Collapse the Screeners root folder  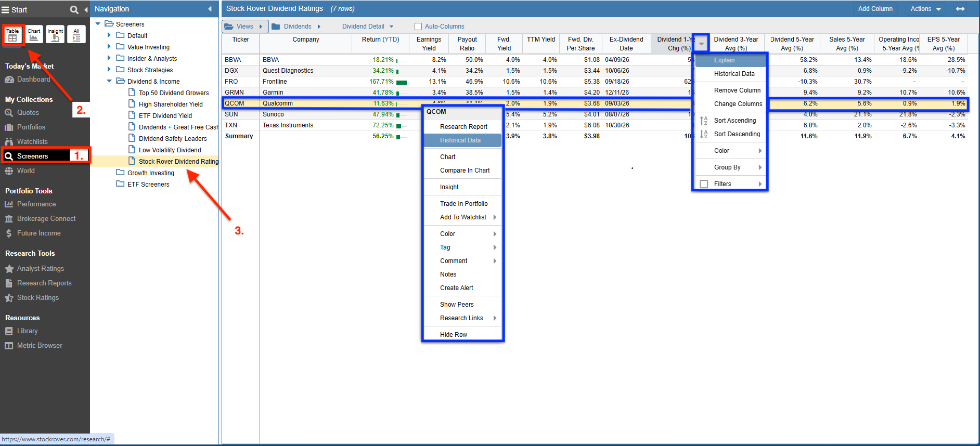point(98,24)
